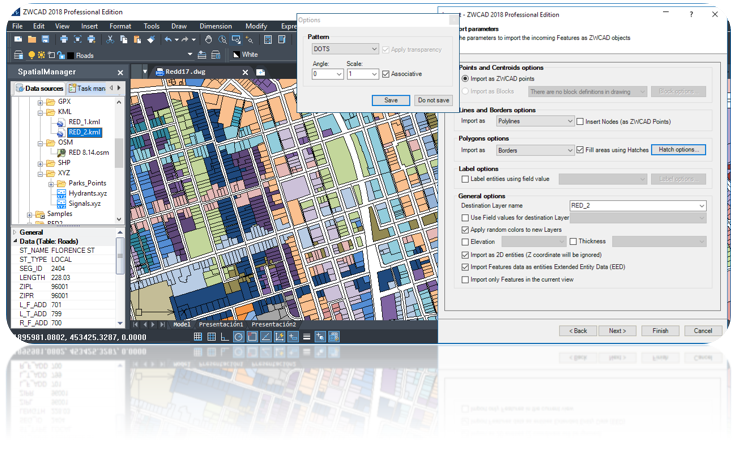Select the Pan hand tool
Viewport: 736px width, 460px height.
pos(208,39)
